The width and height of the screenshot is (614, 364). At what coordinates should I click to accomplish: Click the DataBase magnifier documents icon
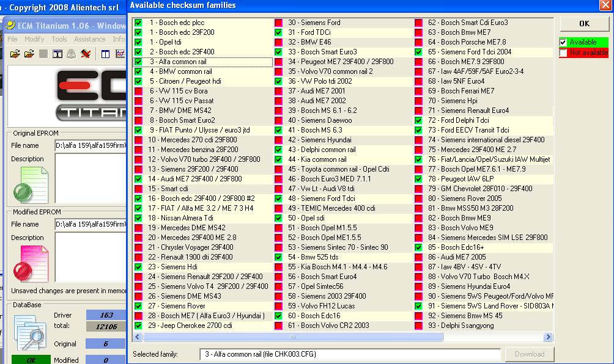click(x=29, y=332)
